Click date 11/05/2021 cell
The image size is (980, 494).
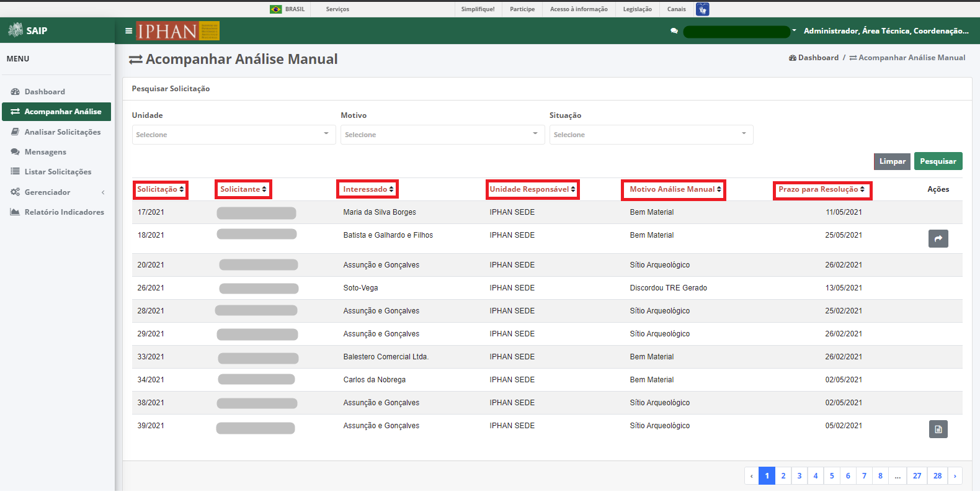pyautogui.click(x=844, y=212)
